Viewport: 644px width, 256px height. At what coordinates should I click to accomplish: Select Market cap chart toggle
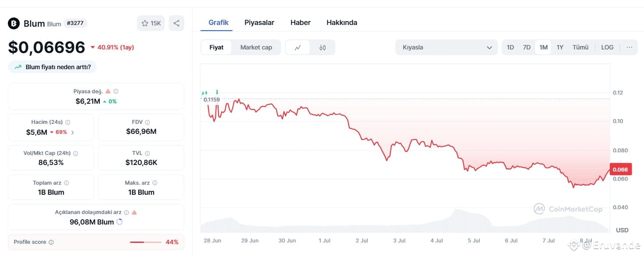(x=256, y=47)
